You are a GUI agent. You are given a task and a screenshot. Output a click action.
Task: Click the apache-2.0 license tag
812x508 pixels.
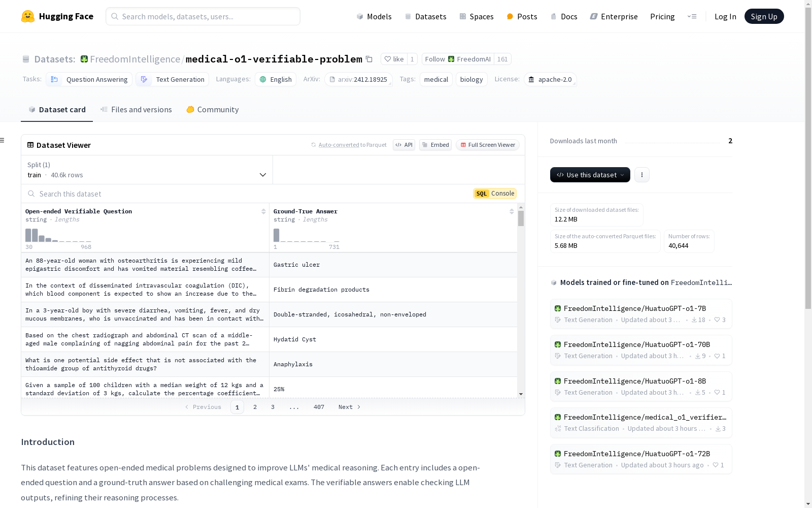tap(550, 79)
